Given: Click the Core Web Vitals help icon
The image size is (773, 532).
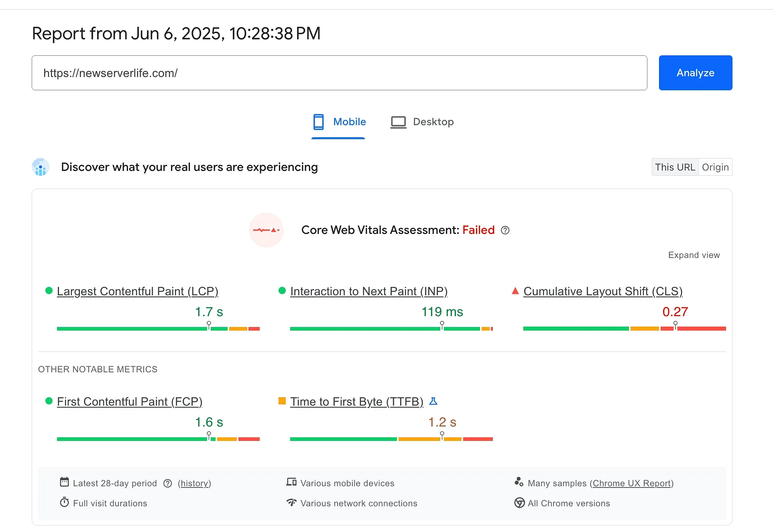Looking at the screenshot, I should pos(505,230).
